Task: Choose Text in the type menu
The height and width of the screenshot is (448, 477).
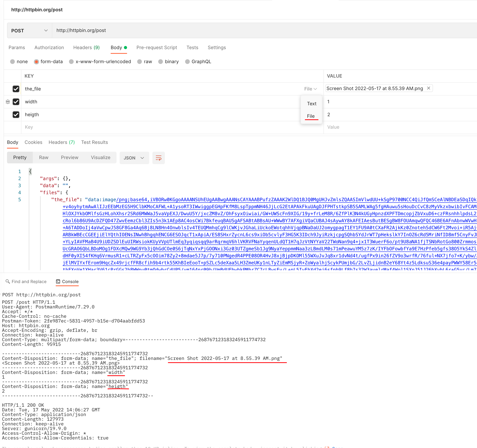Action: [312, 104]
